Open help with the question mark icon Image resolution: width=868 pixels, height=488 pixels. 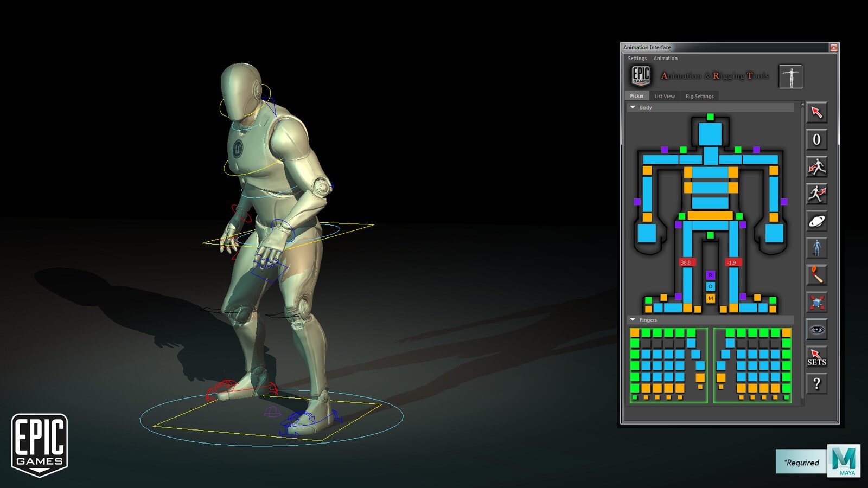point(816,384)
